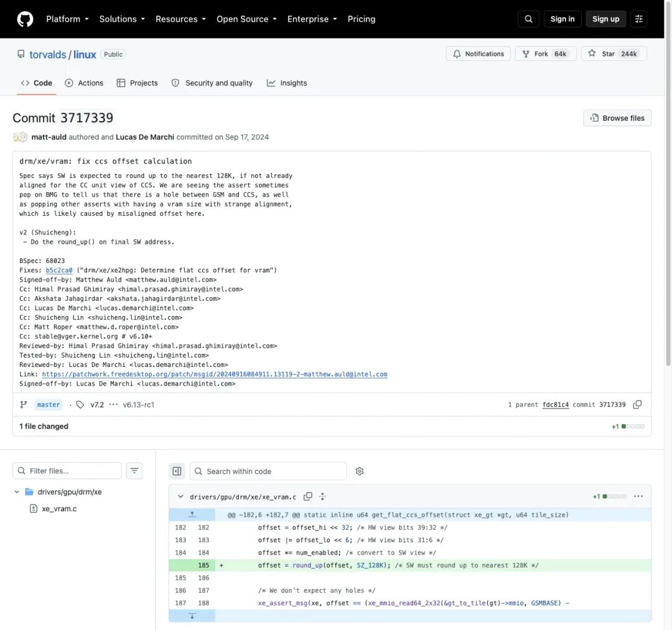Expand diff lines upward above line 182
The height and width of the screenshot is (630, 672).
192,514
